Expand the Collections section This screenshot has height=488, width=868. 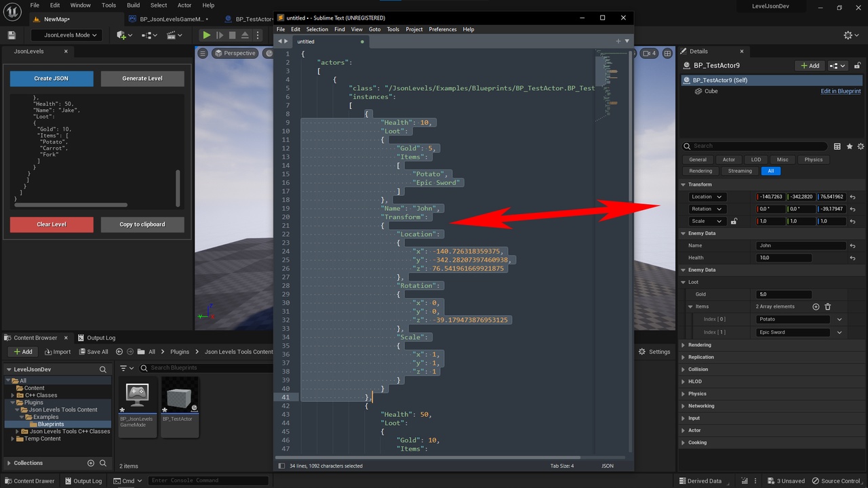(x=9, y=463)
